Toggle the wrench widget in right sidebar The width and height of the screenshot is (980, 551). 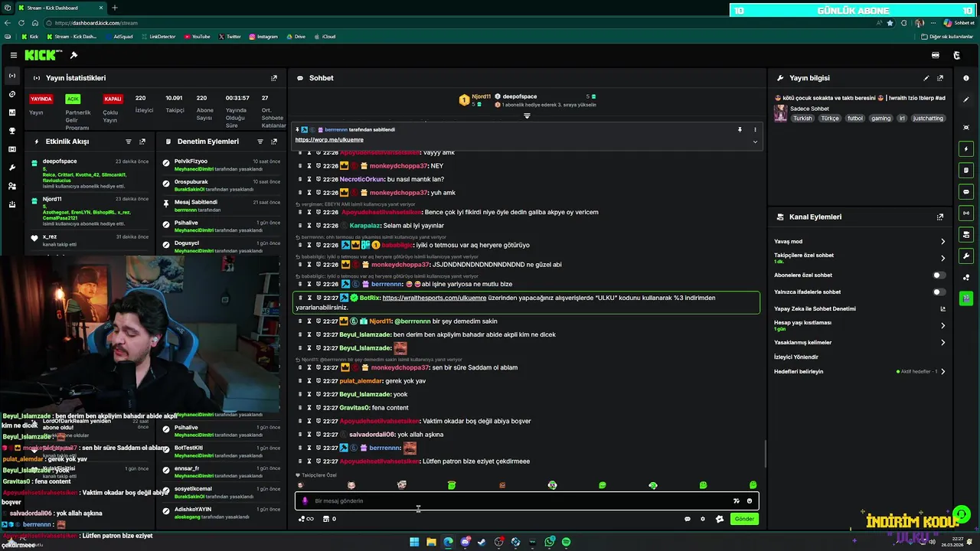click(x=966, y=256)
